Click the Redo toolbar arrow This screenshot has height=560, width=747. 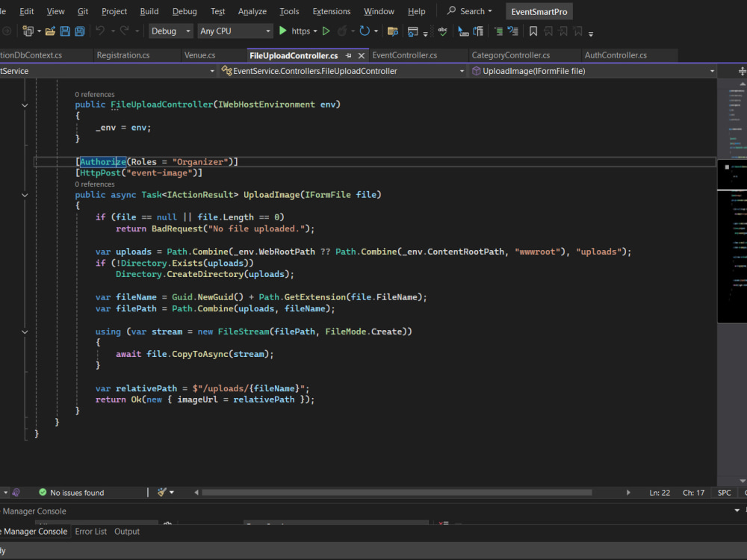(x=124, y=31)
